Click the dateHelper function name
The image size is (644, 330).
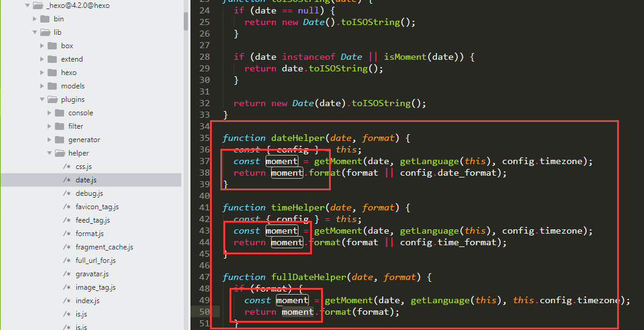coord(298,138)
